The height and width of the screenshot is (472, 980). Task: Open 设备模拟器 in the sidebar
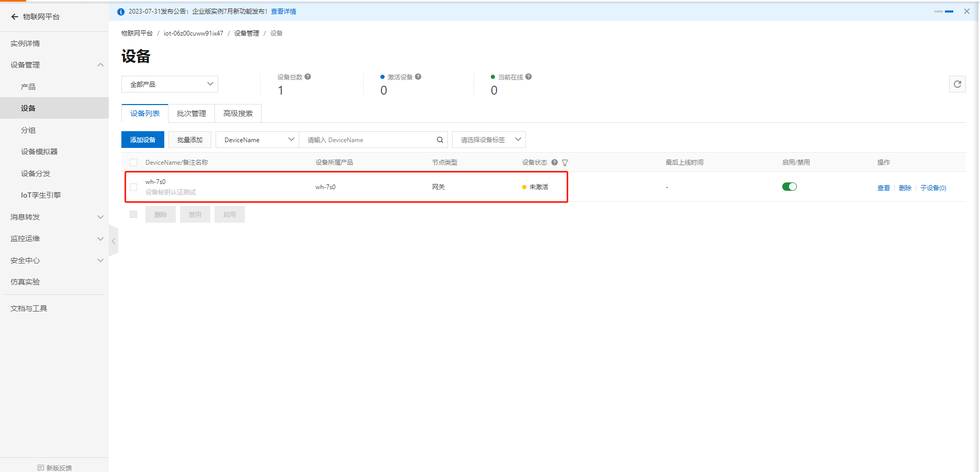39,152
